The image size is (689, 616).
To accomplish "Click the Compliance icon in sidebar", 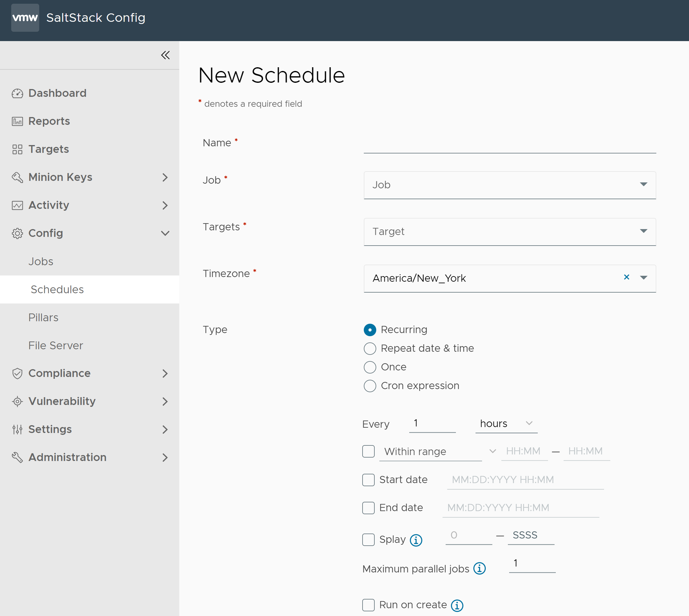I will [16, 373].
